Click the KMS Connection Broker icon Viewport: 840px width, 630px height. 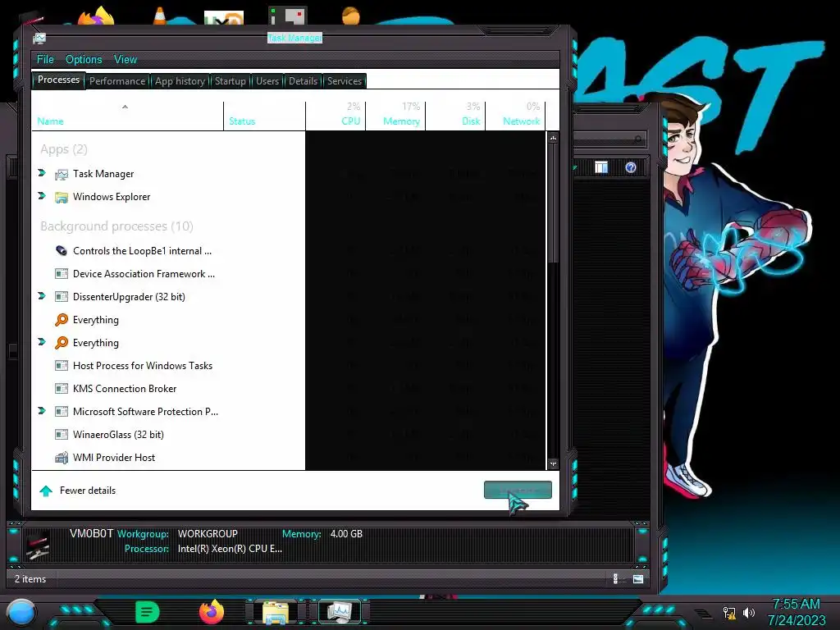[x=62, y=388]
